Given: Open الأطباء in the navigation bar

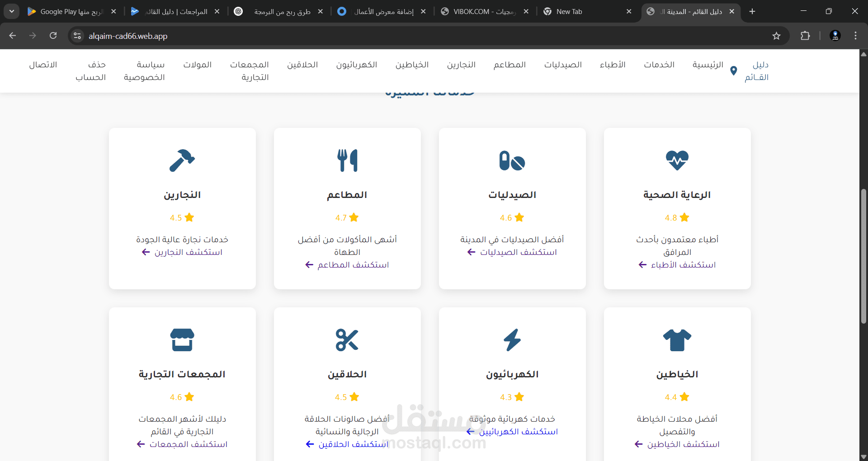Looking at the screenshot, I should tap(613, 65).
